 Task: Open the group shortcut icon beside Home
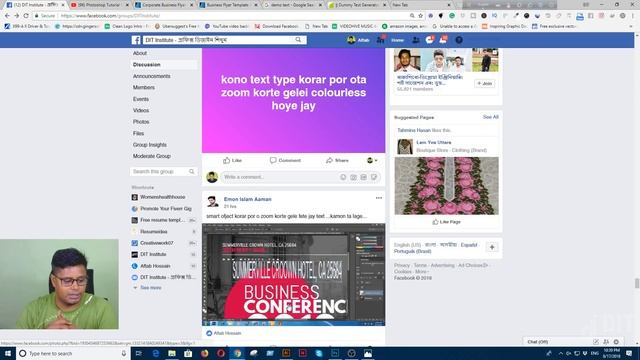380,40
